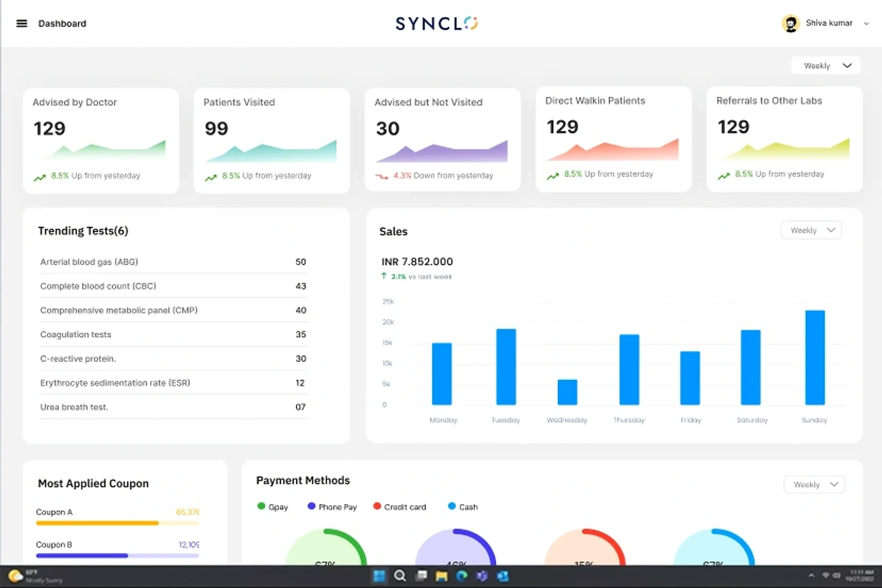Viewport: 882px width, 588px height.
Task: Open the Windows Start menu
Action: (x=379, y=576)
